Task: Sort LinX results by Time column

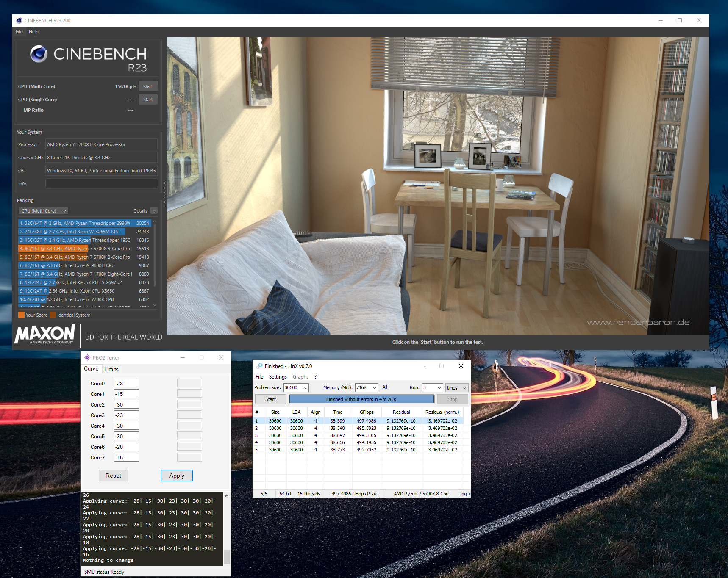Action: 338,412
